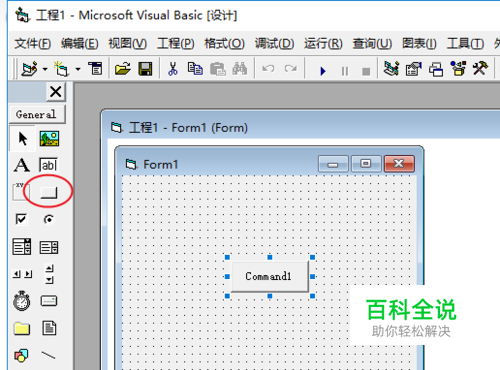Open the Project Explorer
The width and height of the screenshot is (500, 370).
click(x=391, y=69)
